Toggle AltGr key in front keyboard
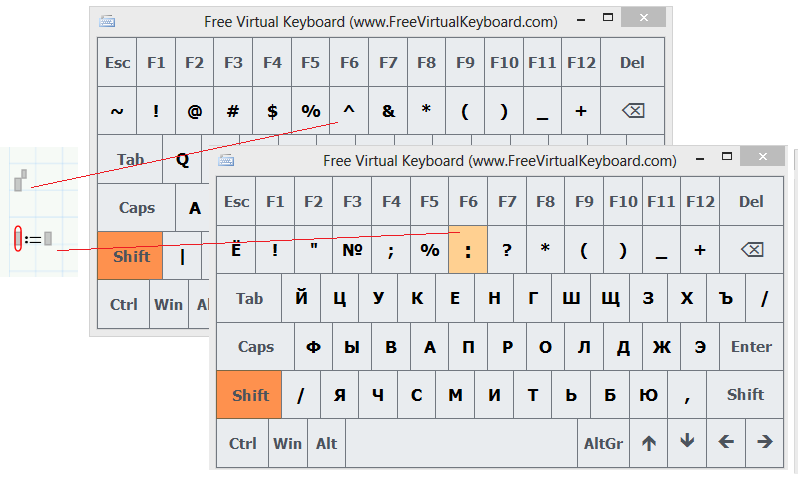The width and height of the screenshot is (798, 477). tap(603, 443)
